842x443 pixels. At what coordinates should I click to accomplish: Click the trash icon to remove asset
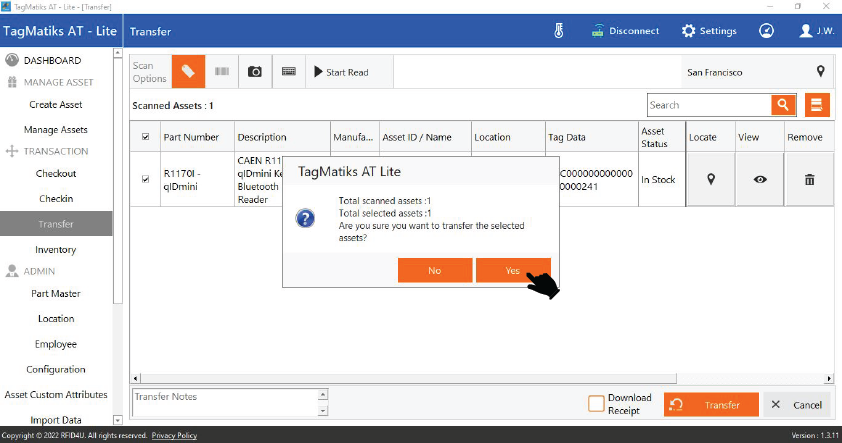coord(809,180)
